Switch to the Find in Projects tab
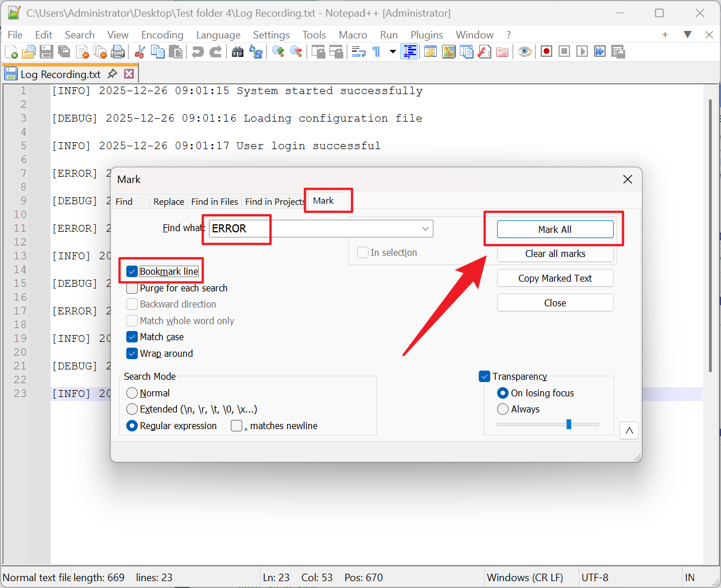 tap(275, 201)
